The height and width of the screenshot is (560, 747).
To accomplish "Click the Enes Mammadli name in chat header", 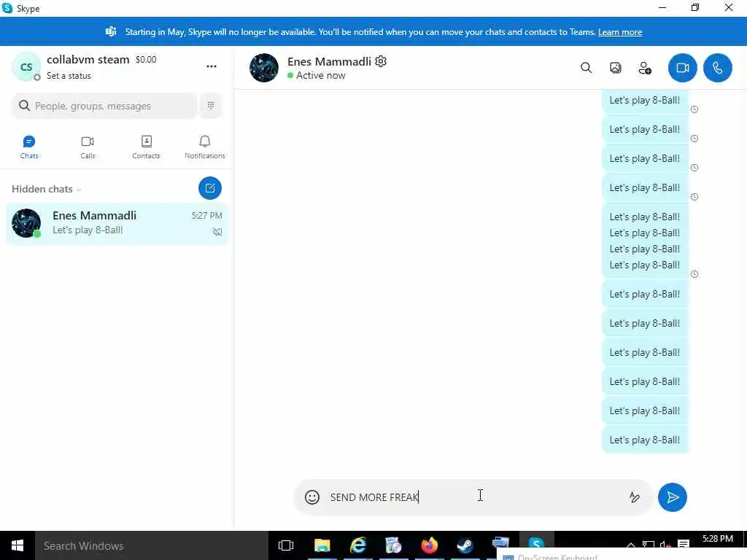I will 329,61.
